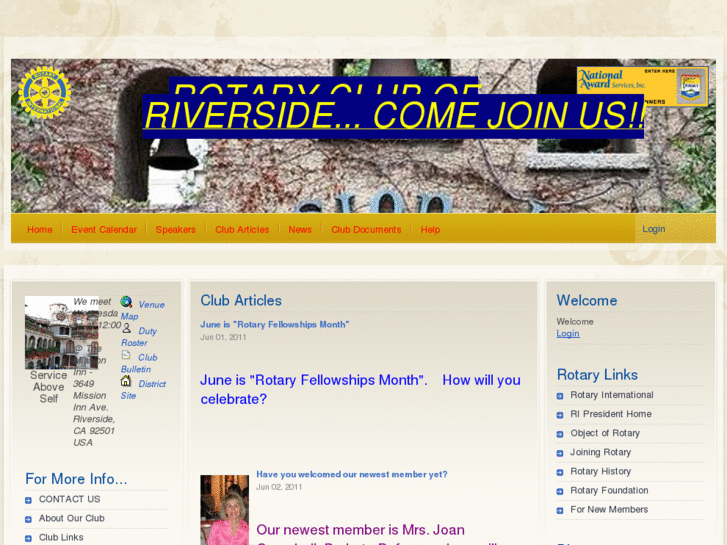This screenshot has height=545, width=727.
Task: Click the District Site house icon
Action: 126,381
